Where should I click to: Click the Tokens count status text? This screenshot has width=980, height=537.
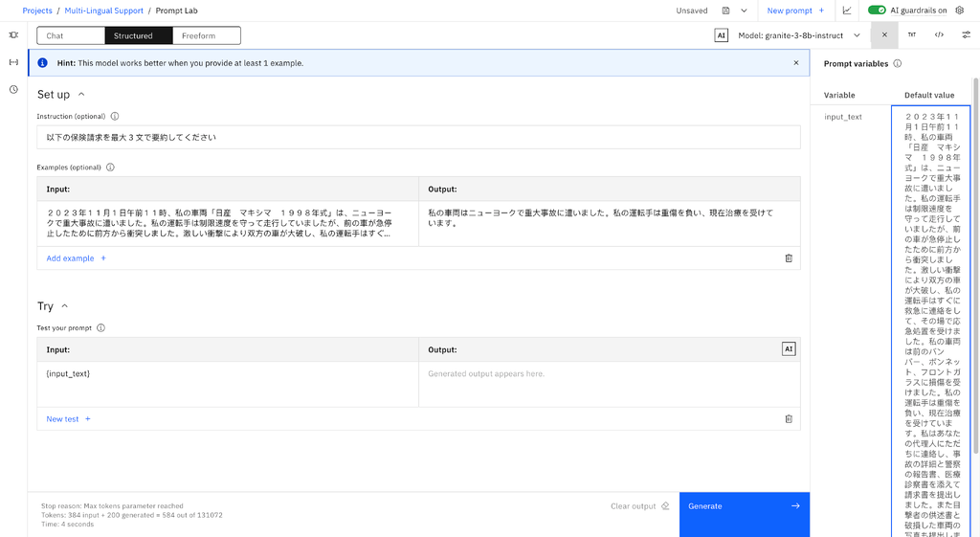pyautogui.click(x=131, y=515)
